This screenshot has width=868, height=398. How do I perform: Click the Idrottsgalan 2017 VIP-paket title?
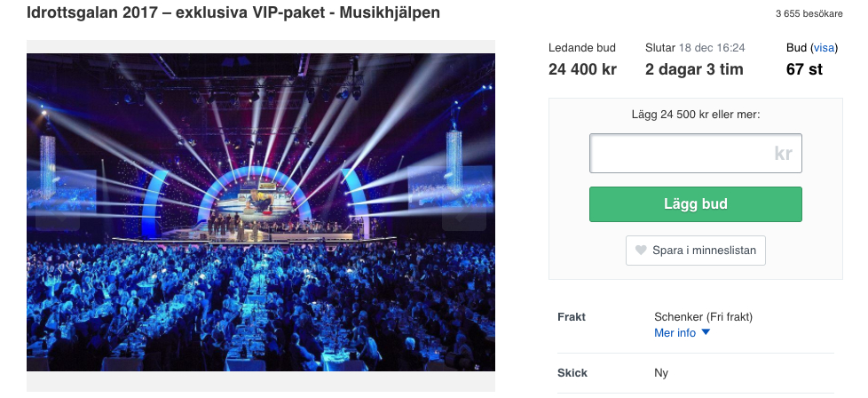pyautogui.click(x=233, y=13)
